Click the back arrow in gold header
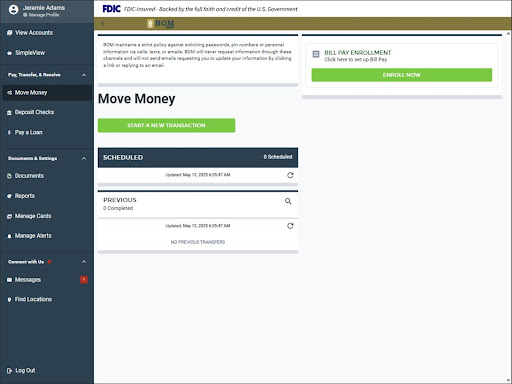Image resolution: width=512 pixels, height=384 pixels. click(103, 24)
